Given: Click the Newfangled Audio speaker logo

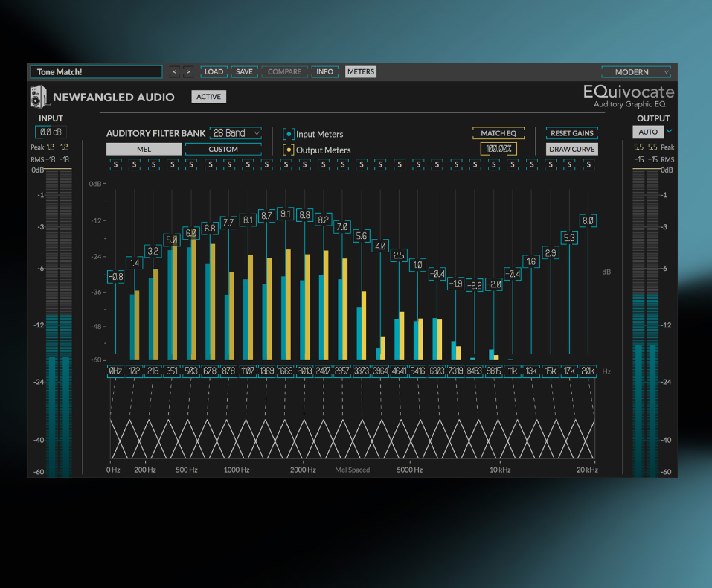Looking at the screenshot, I should [x=39, y=96].
